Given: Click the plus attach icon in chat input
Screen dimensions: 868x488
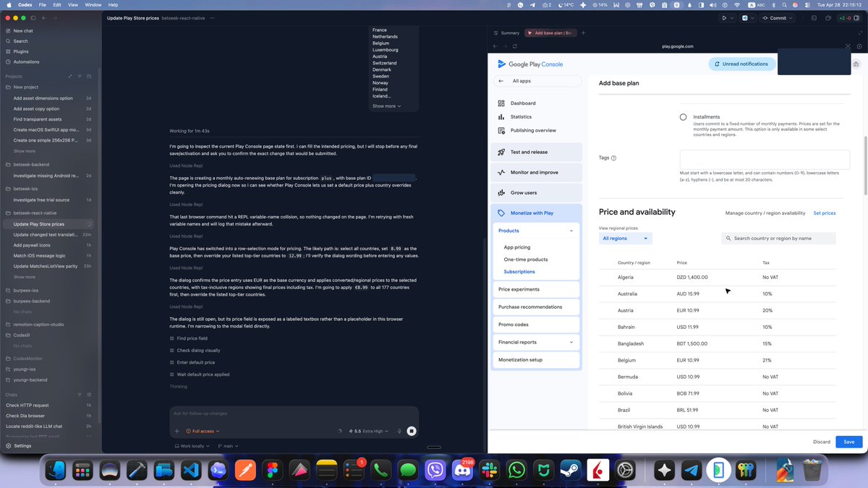Looking at the screenshot, I should [x=177, y=431].
